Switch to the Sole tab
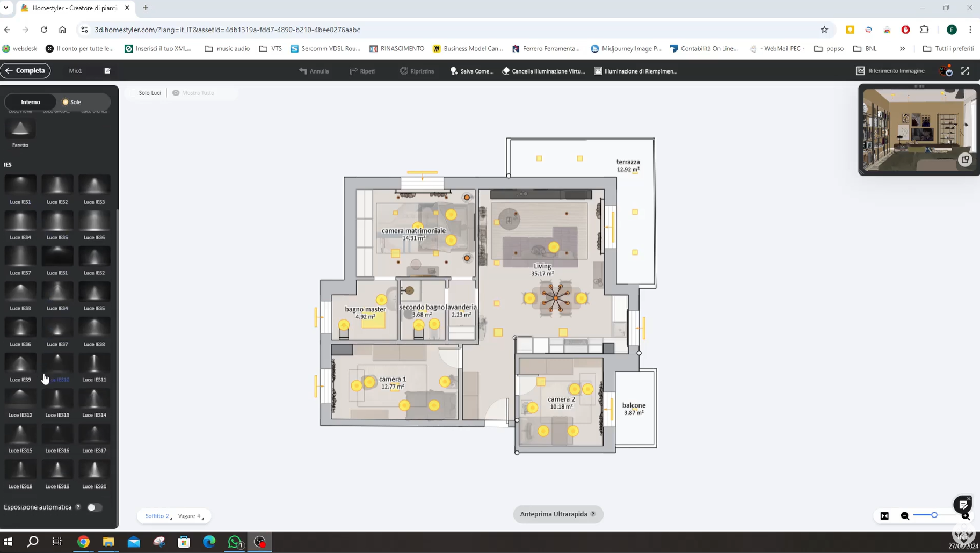Screen dimensions: 980x553 pos(72,102)
